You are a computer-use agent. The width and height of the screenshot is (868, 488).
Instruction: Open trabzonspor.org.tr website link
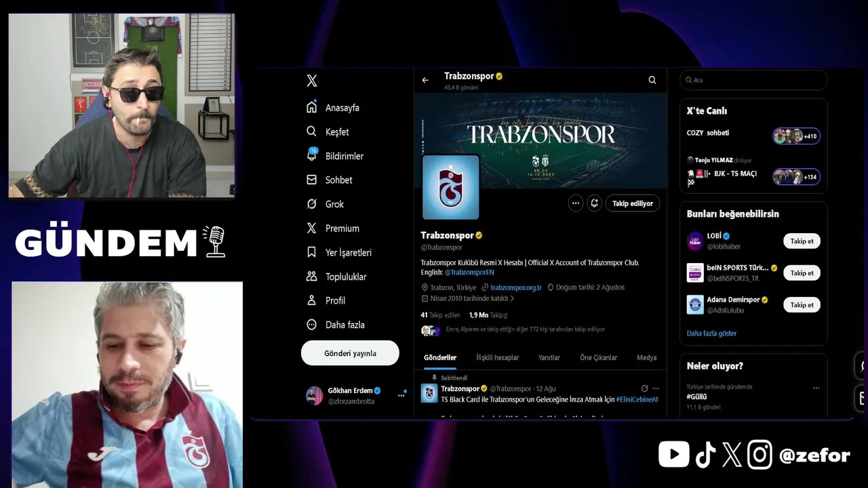(x=516, y=287)
